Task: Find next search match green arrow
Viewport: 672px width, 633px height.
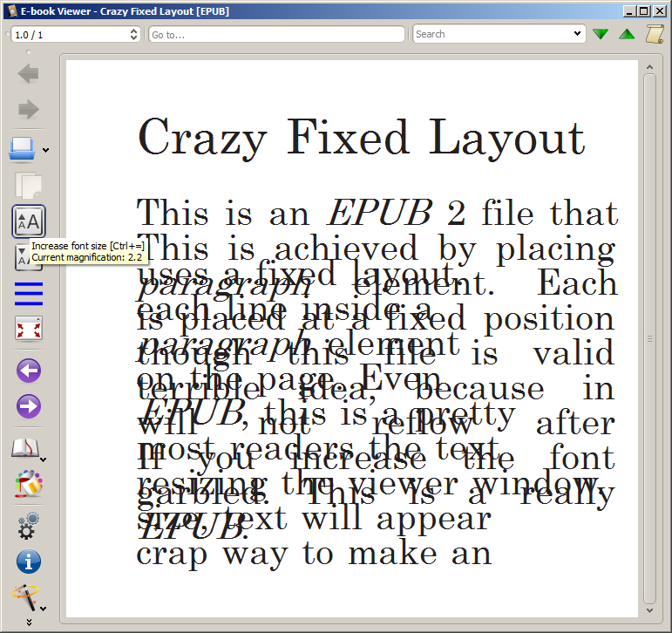Action: 600,34
